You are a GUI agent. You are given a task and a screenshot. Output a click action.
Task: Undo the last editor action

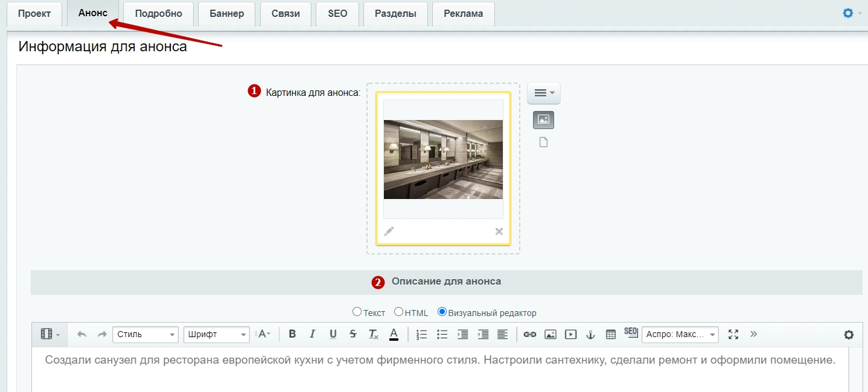tap(82, 334)
